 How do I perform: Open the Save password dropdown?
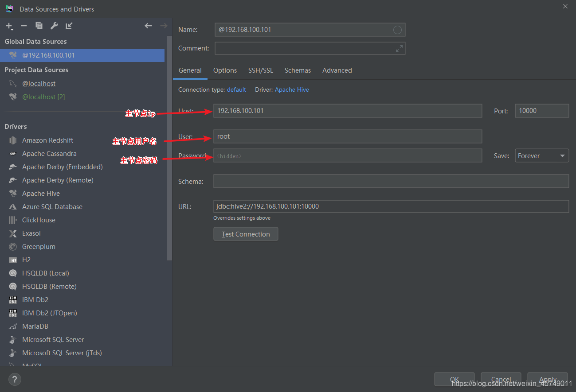click(x=542, y=156)
